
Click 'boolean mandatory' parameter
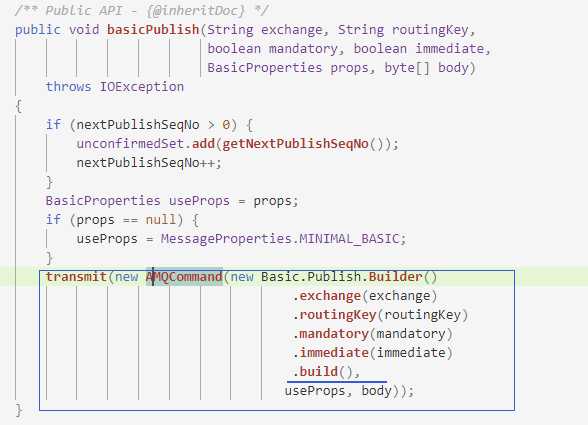pyautogui.click(x=272, y=49)
